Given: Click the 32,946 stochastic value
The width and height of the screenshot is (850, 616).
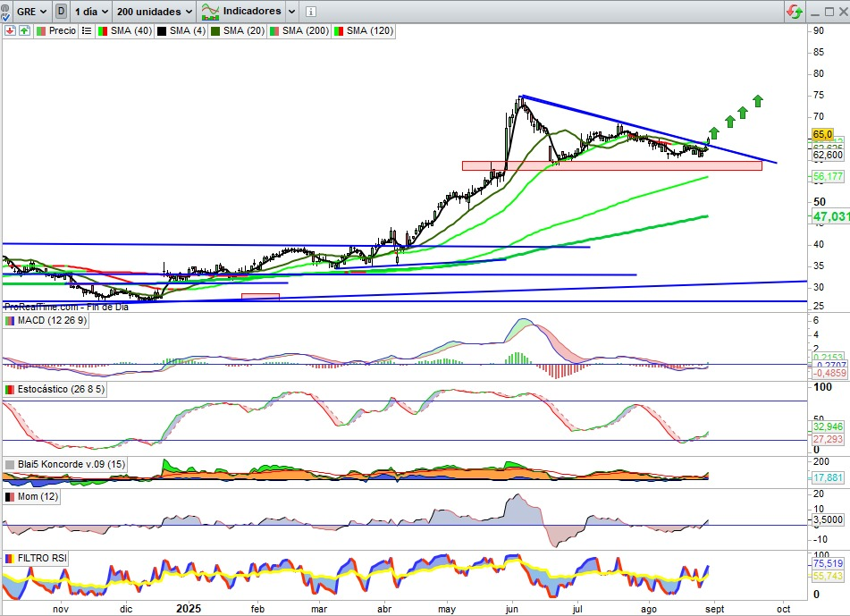Looking at the screenshot, I should (x=828, y=426).
